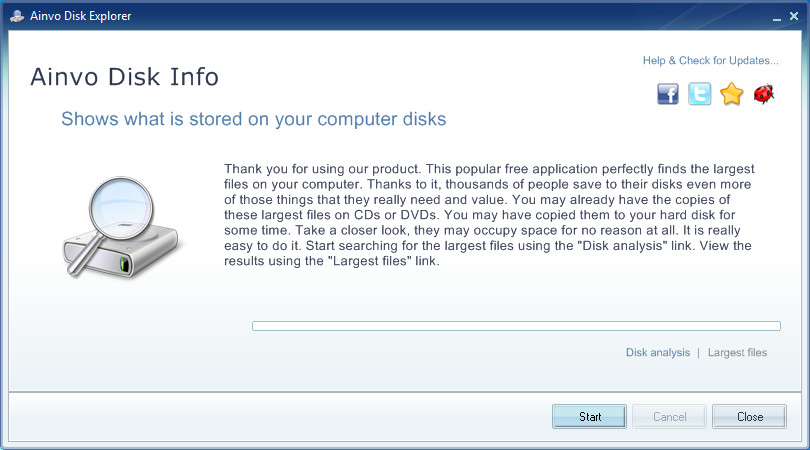The image size is (810, 450).
Task: Click the divider between Disk analysis and Largest files
Action: 699,353
